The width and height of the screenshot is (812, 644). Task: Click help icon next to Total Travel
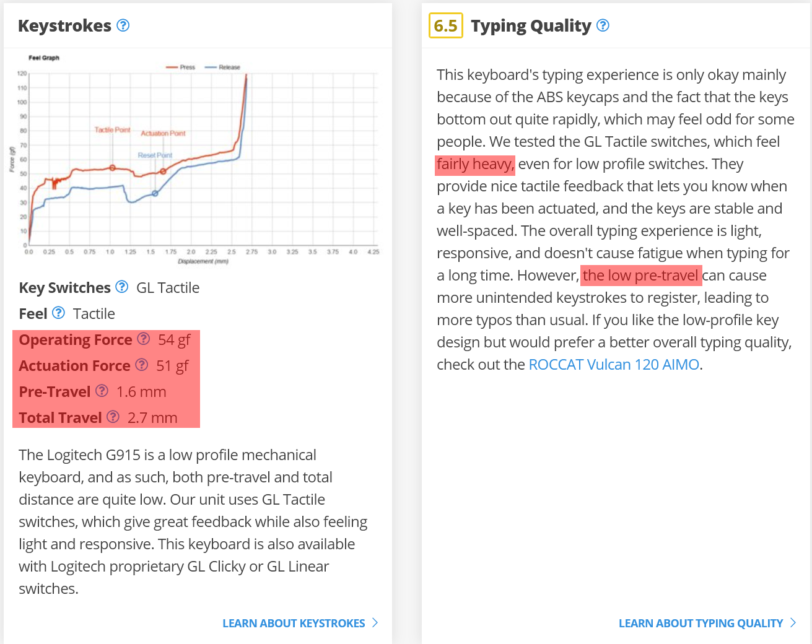click(113, 417)
